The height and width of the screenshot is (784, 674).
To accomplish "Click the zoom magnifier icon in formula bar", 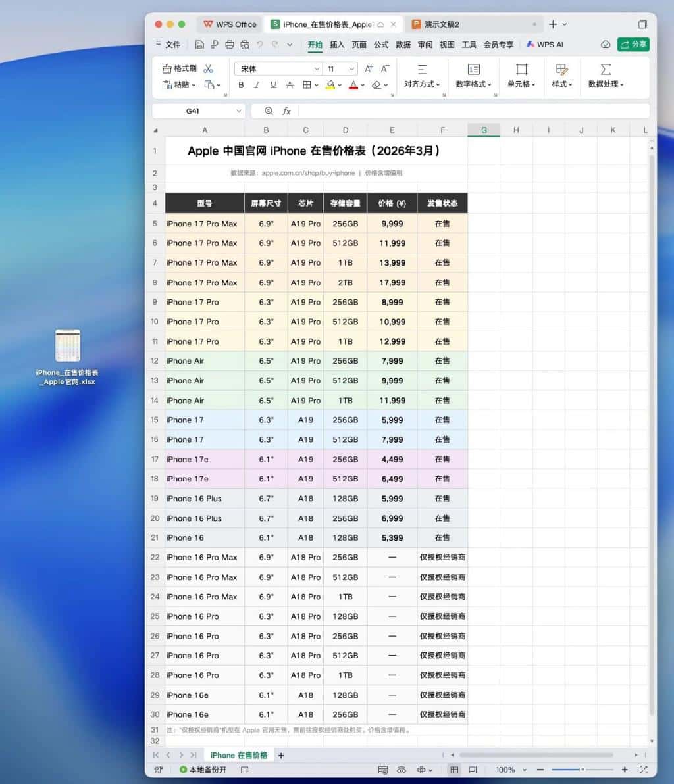I will [269, 111].
